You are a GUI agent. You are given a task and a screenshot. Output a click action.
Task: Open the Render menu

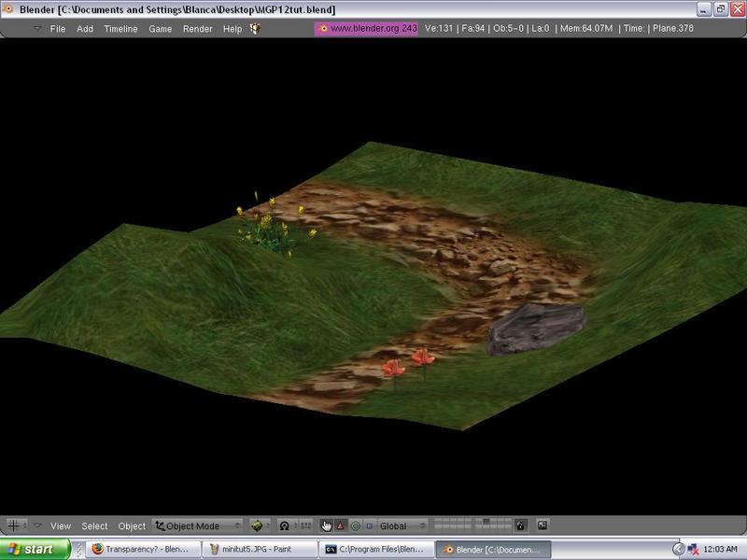click(x=197, y=29)
